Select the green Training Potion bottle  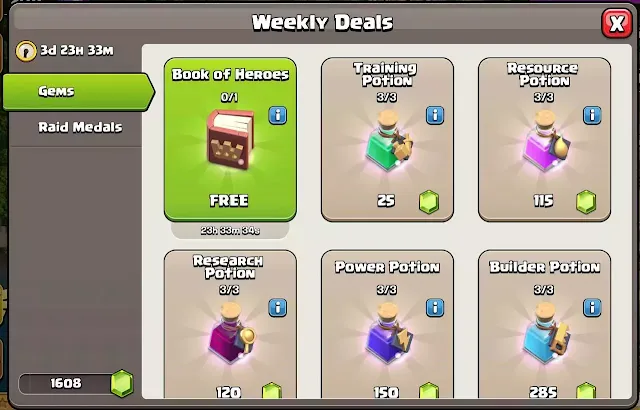(388, 140)
